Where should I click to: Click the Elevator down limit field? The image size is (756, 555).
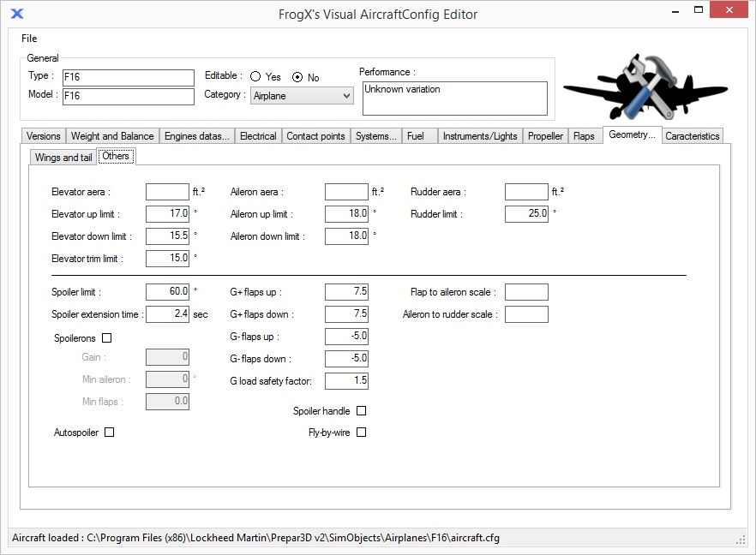tap(167, 236)
